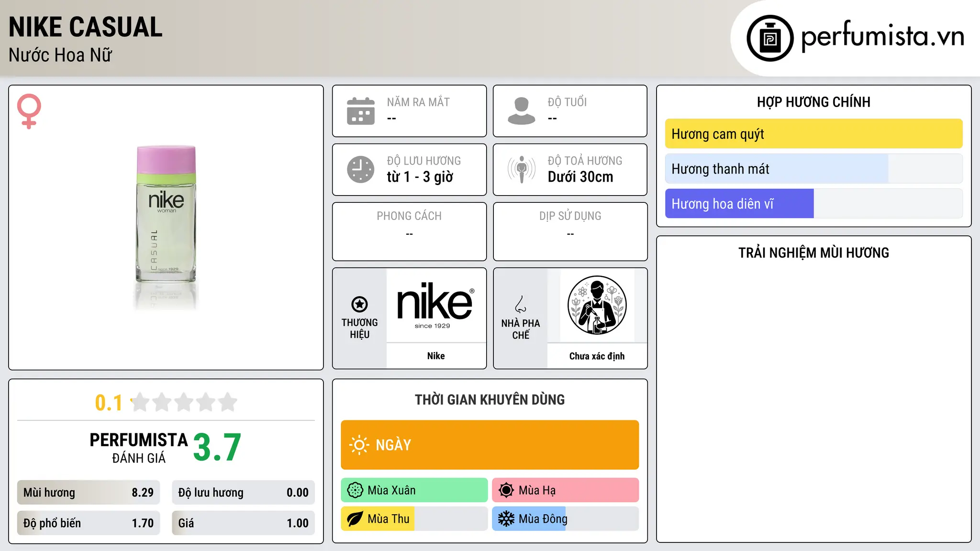980x551 pixels.
Task: Click the perfumer illustration avatar
Action: tap(597, 305)
